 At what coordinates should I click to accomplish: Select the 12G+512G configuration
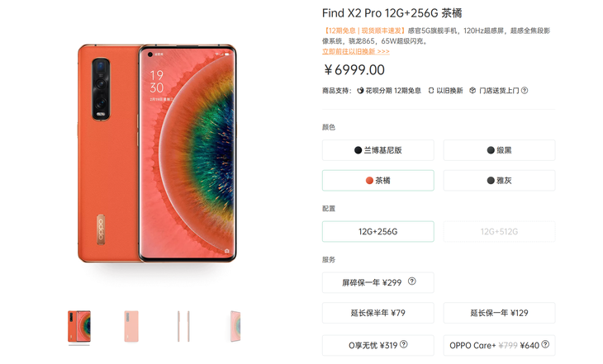[499, 232]
